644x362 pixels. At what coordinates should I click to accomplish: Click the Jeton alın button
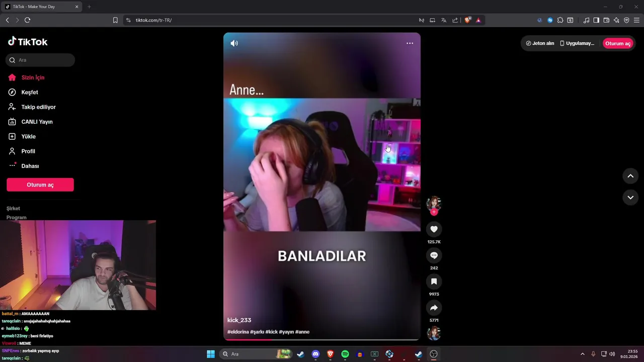tap(540, 43)
